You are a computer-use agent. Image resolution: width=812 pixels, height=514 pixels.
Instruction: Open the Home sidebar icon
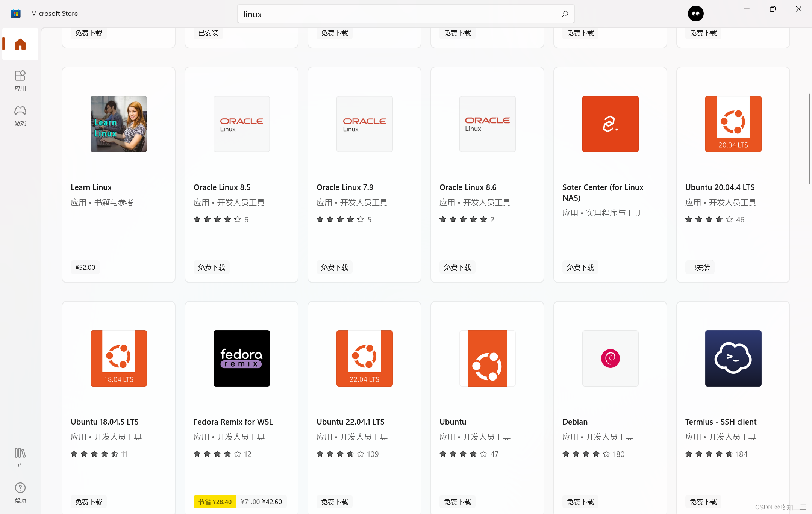(x=20, y=44)
